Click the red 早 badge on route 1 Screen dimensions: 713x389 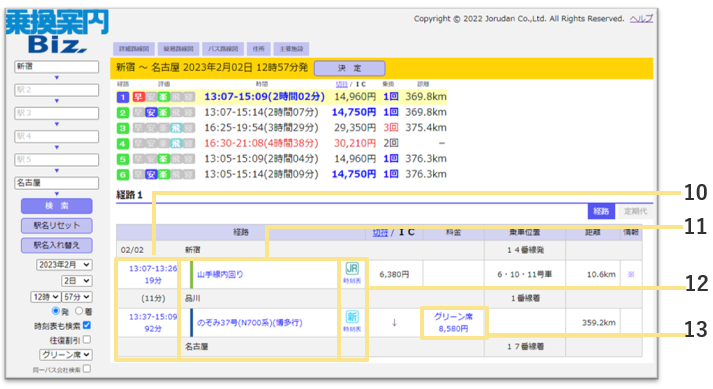138,97
